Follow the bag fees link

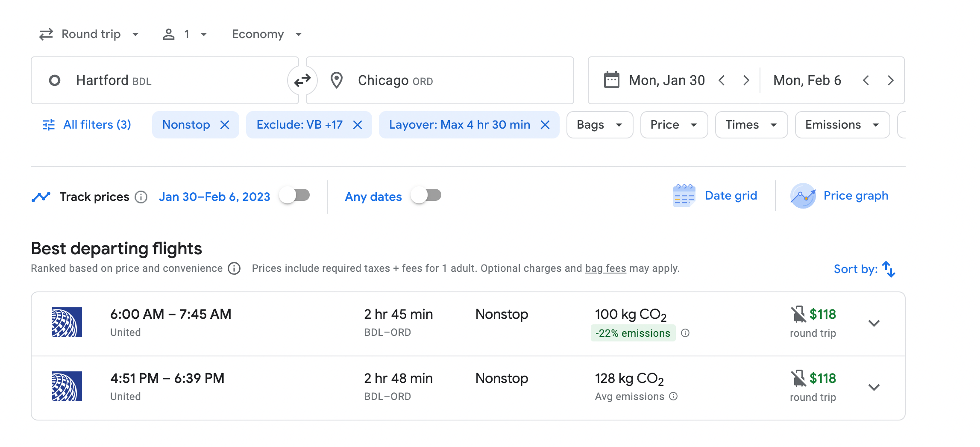(605, 268)
